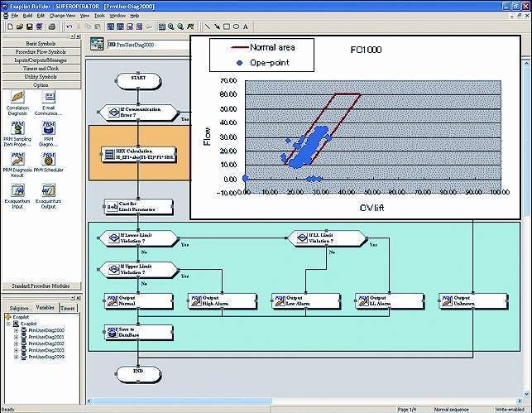Select the Output Low Alarm block
The height and width of the screenshot is (413, 532).
305,300
